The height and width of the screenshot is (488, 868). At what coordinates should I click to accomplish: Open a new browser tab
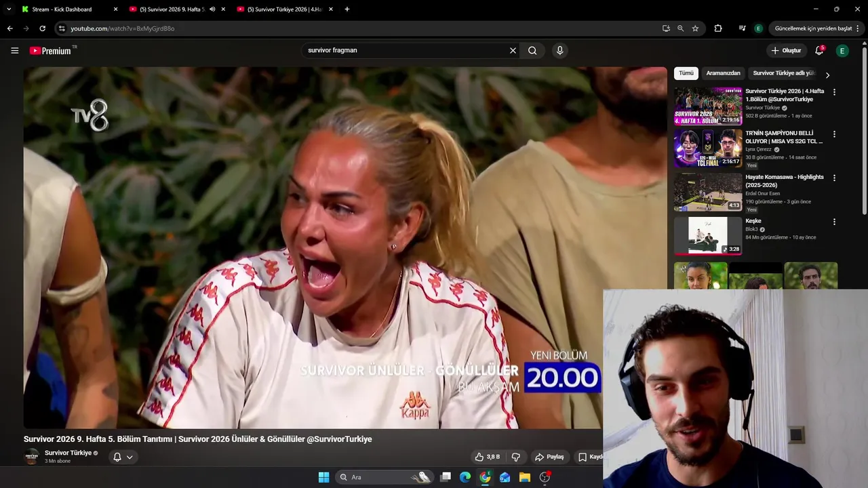347,9
